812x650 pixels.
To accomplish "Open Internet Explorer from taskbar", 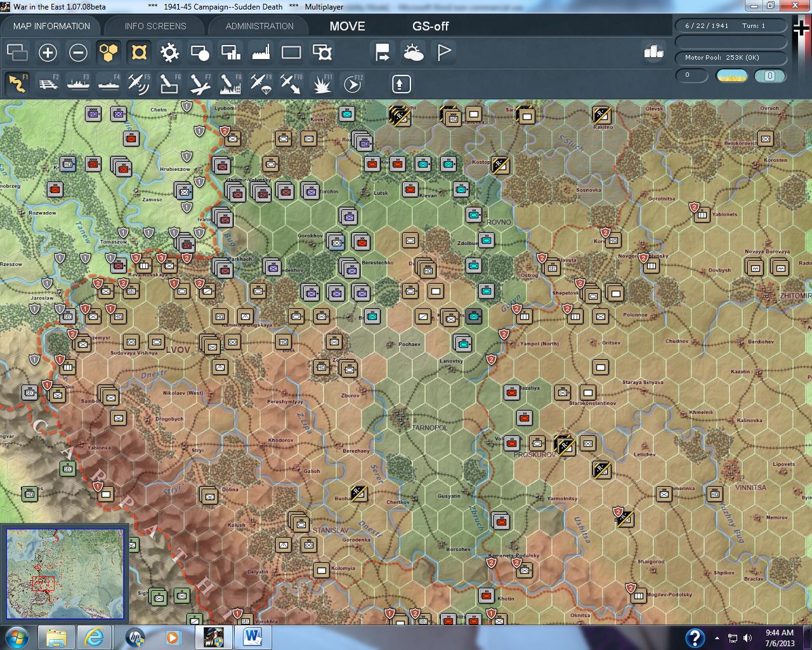I will pyautogui.click(x=94, y=637).
